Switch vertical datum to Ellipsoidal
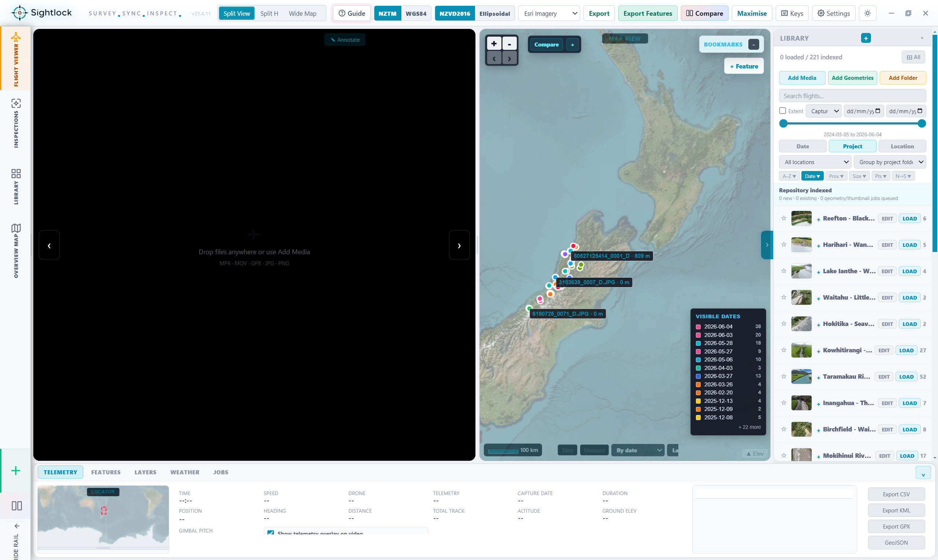Screen dimensions: 938x560 coord(494,14)
